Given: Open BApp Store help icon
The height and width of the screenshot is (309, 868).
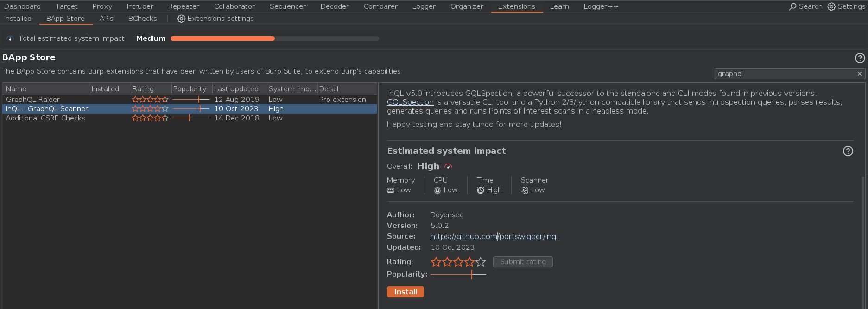Looking at the screenshot, I should (860, 58).
